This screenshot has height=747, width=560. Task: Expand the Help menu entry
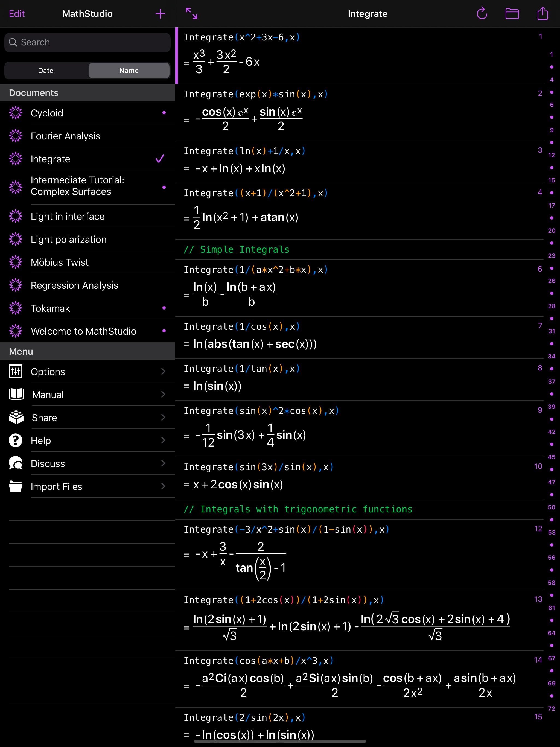[x=163, y=440]
